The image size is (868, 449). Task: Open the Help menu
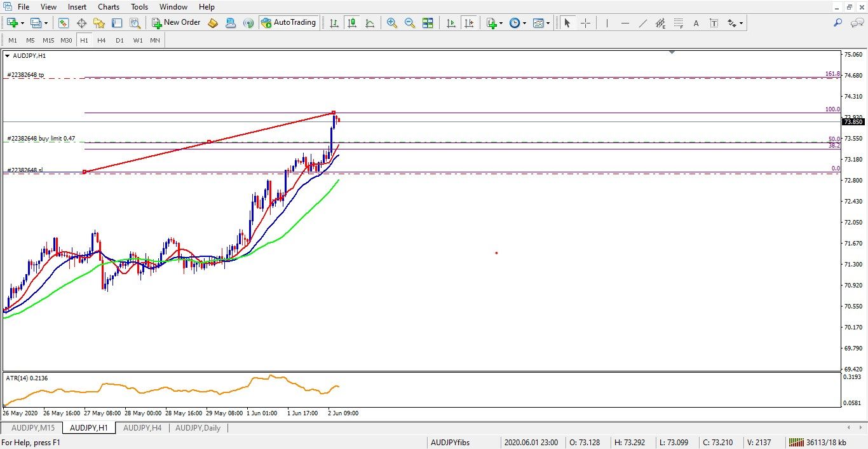[x=207, y=7]
